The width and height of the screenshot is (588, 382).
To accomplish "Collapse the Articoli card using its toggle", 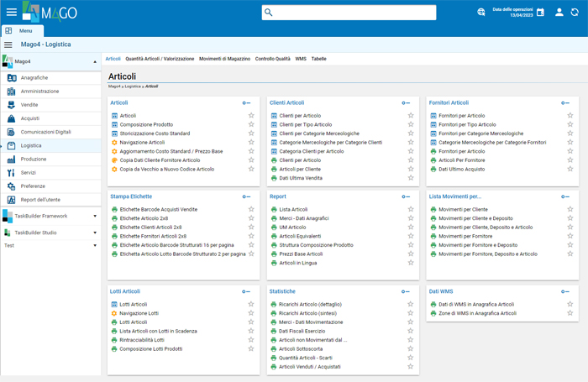I will [246, 103].
